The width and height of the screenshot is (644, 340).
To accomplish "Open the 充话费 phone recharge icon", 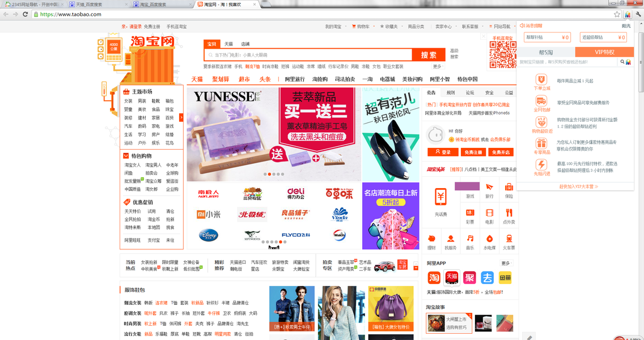I will tap(440, 198).
